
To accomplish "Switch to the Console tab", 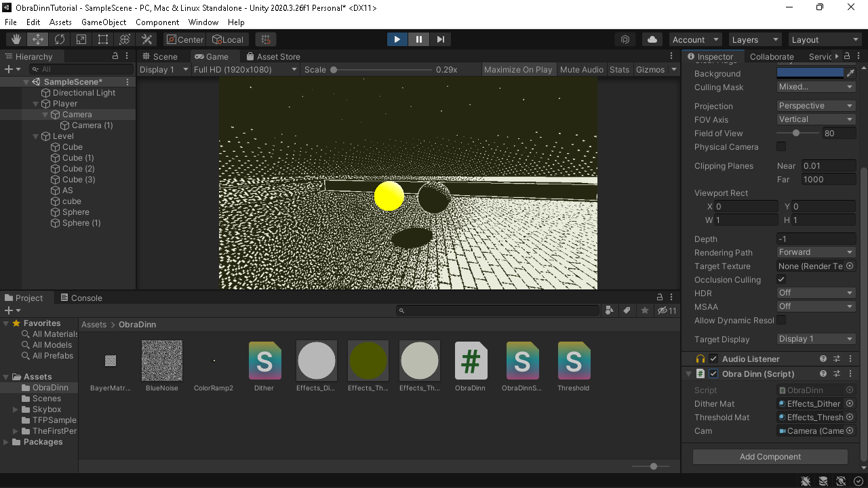I will (81, 298).
